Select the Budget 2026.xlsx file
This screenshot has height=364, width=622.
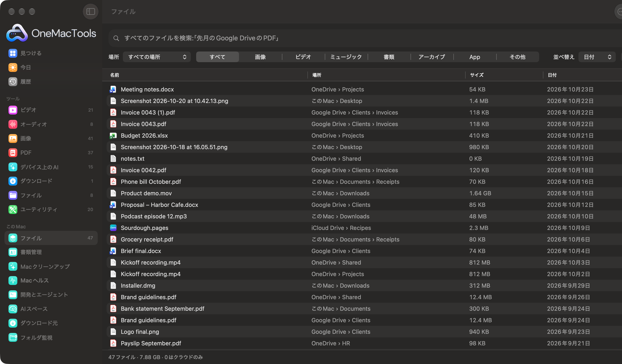364,135
